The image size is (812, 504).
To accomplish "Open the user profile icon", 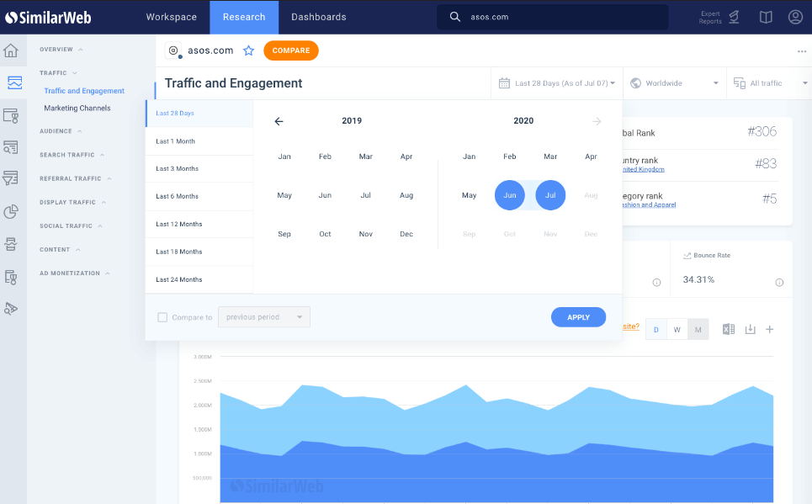I will point(795,17).
